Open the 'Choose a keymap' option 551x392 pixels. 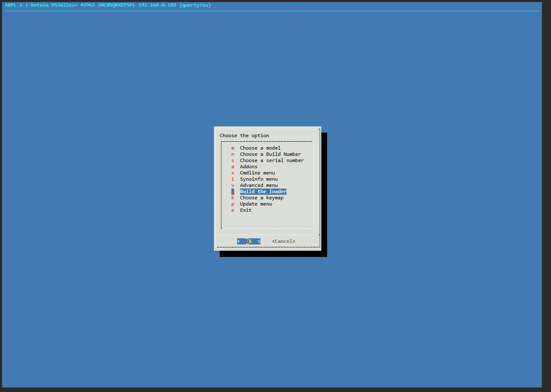click(262, 198)
